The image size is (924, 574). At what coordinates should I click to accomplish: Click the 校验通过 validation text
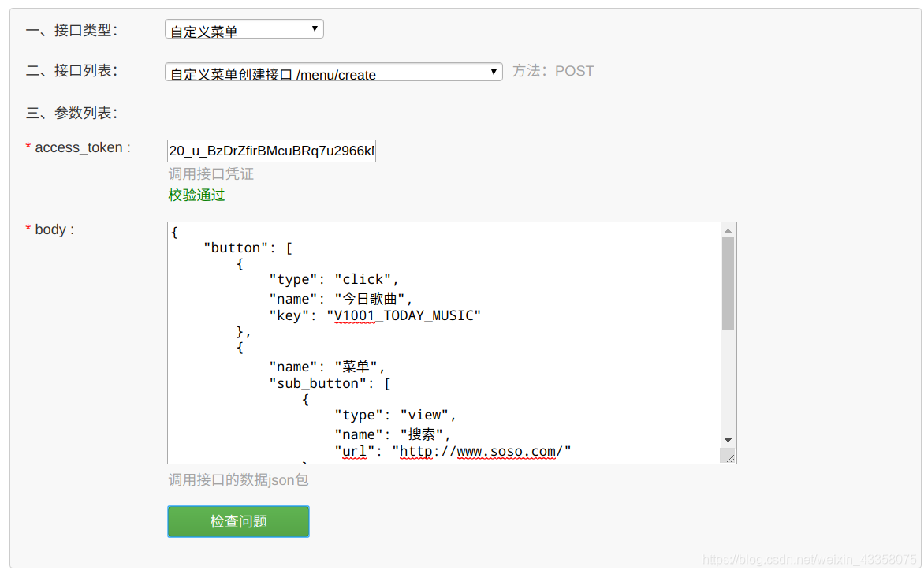pos(197,195)
